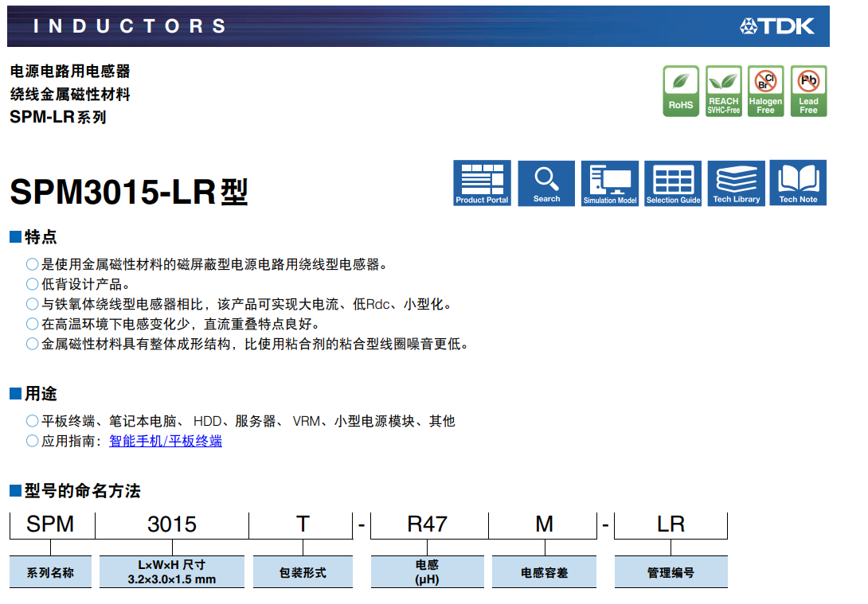Click the feature line starting with 金属磁性材料具有整体成形结构
868x604 pixels.
[255, 344]
